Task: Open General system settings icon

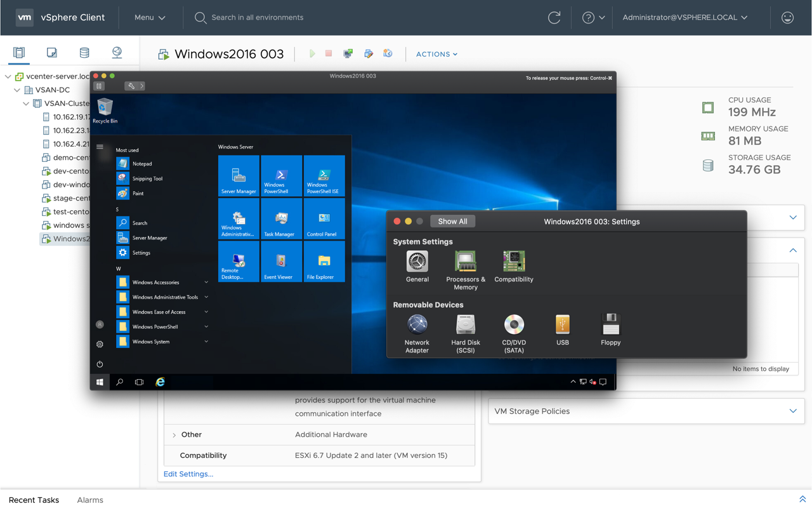Action: [x=417, y=267]
